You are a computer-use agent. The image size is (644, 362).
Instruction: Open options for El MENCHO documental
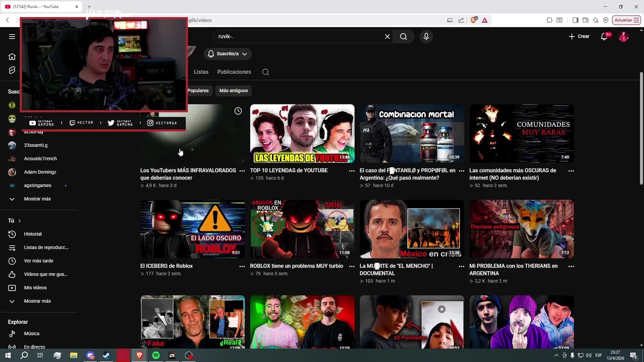click(461, 266)
